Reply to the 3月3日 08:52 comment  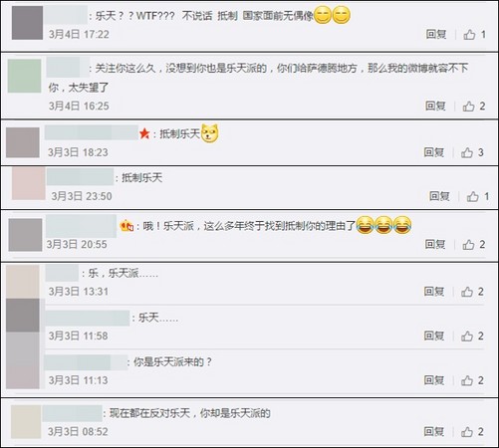tap(434, 431)
